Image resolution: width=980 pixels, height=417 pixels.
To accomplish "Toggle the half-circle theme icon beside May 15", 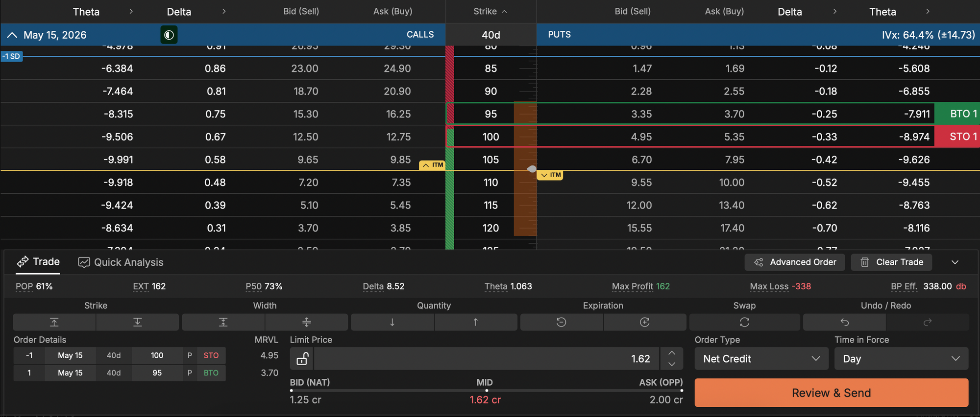I will (169, 35).
